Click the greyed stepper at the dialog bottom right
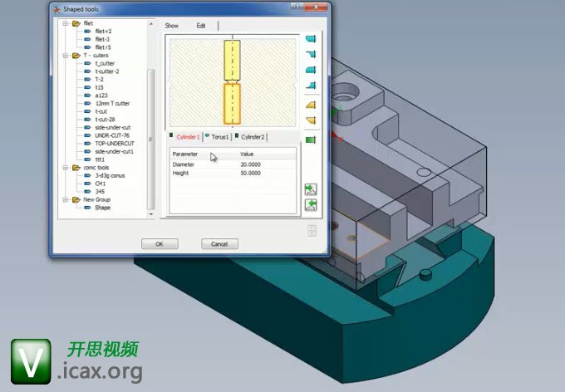This screenshot has width=565, height=392. [312, 231]
